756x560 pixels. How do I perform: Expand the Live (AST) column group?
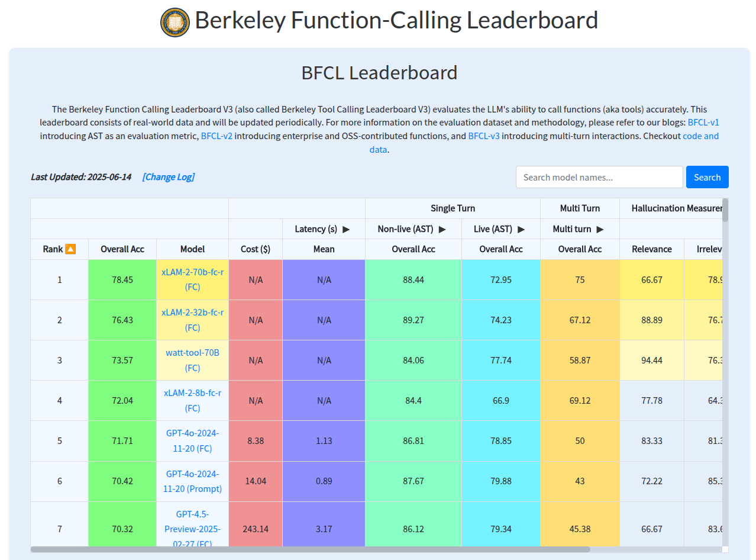pyautogui.click(x=521, y=229)
